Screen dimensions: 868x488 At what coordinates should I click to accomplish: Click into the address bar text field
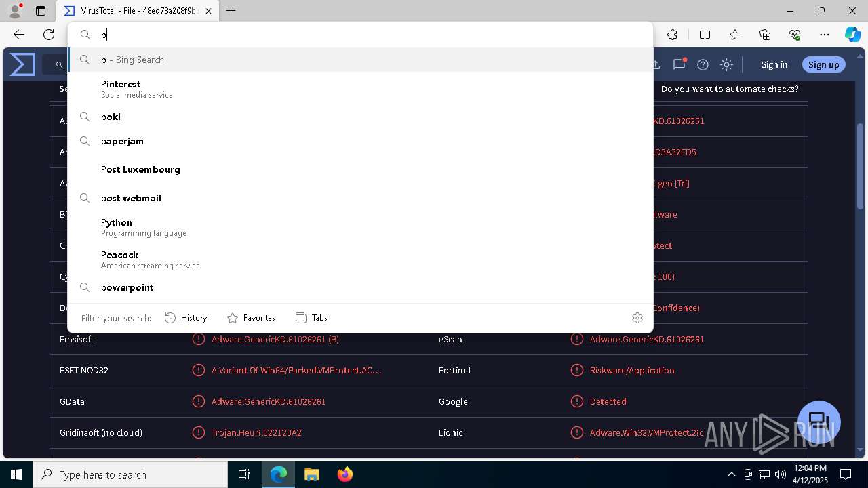coord(360,35)
